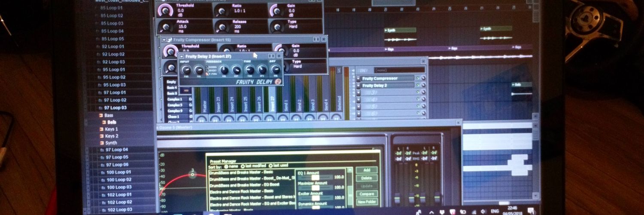Click the Add preset button in Ozone
The width and height of the screenshot is (644, 215).
pyautogui.click(x=367, y=170)
